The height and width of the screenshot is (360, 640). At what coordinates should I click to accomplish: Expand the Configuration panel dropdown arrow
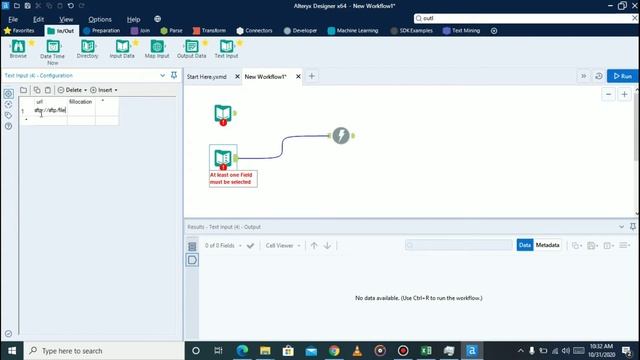162,76
